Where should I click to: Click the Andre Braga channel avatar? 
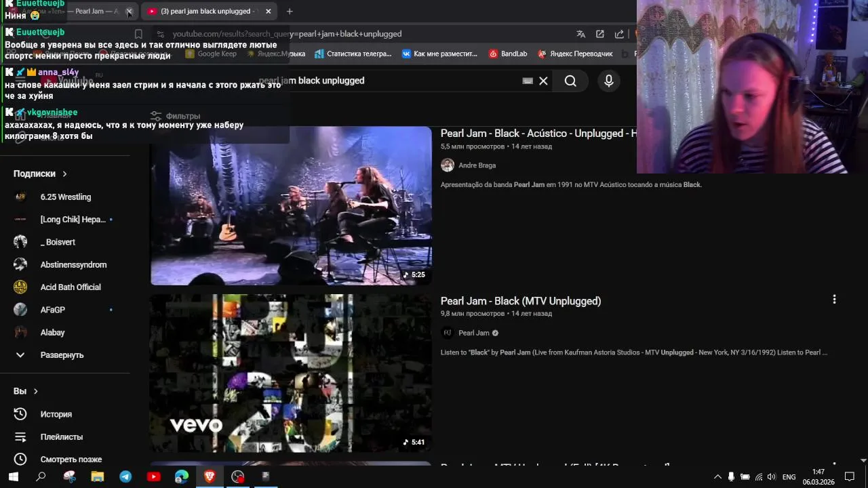click(448, 165)
